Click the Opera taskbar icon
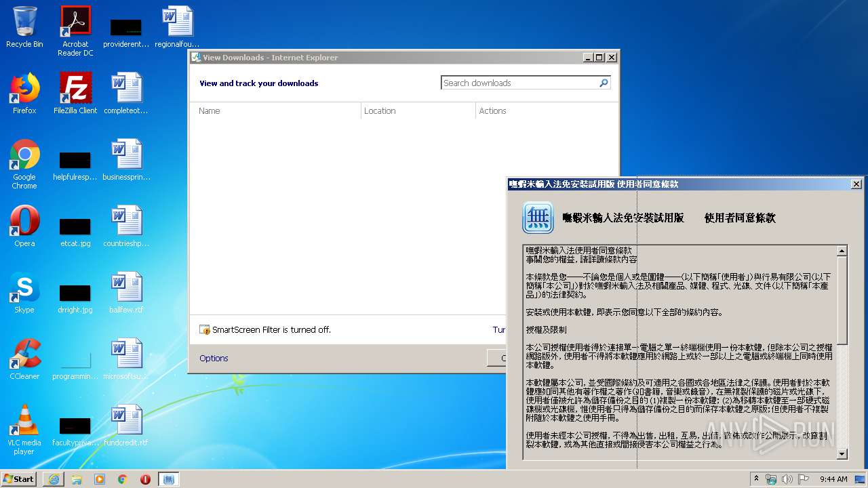The width and height of the screenshot is (868, 488). pos(145,479)
